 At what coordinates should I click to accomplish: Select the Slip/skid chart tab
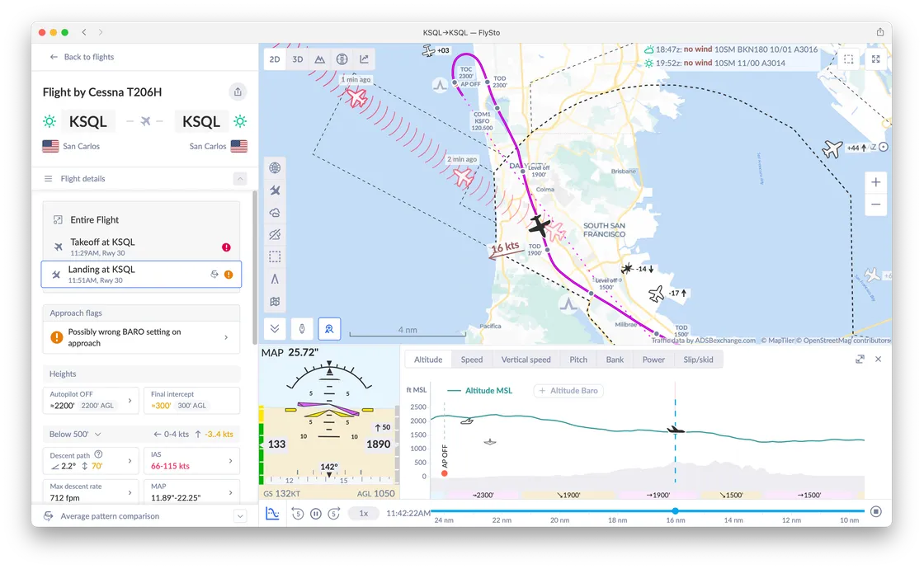click(x=698, y=360)
